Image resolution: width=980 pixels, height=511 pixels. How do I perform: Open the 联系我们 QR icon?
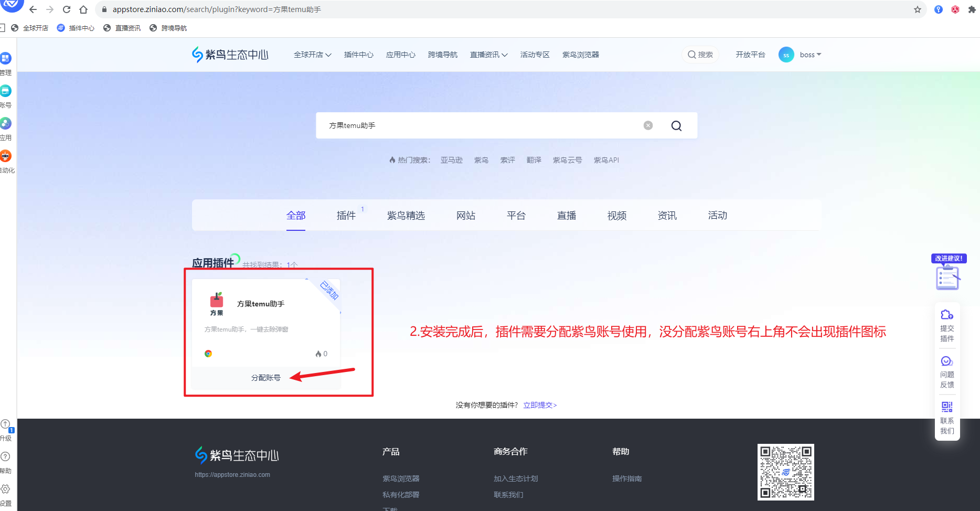(947, 407)
